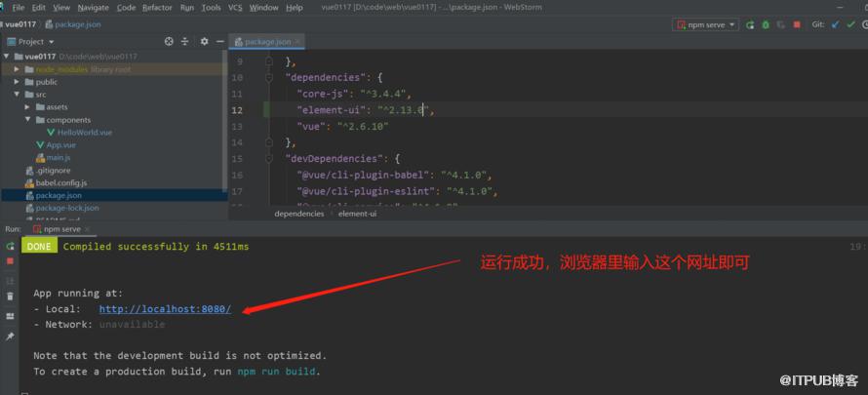
Task: Fold the devDependencies block in the gutter
Action: pos(269,159)
